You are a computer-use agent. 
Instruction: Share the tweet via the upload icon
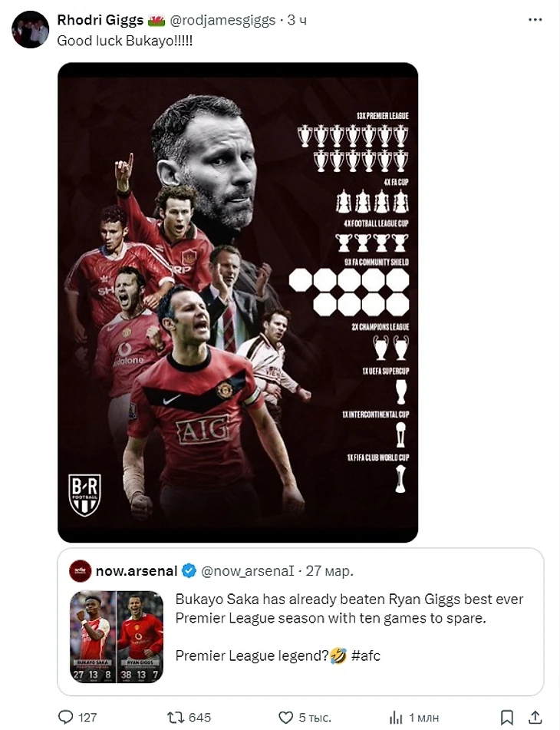535,718
